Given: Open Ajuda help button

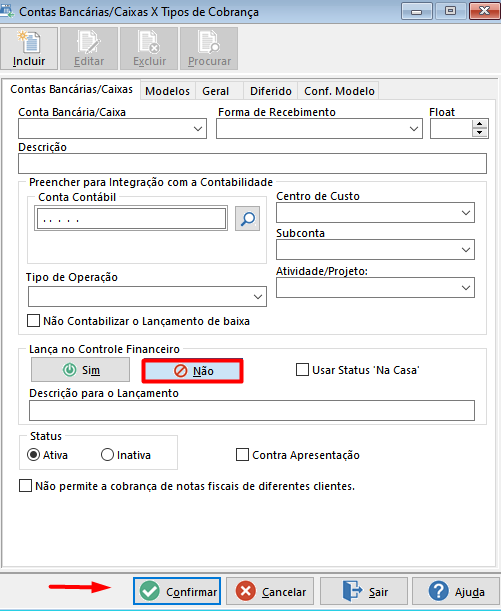Looking at the screenshot, I should (x=455, y=592).
